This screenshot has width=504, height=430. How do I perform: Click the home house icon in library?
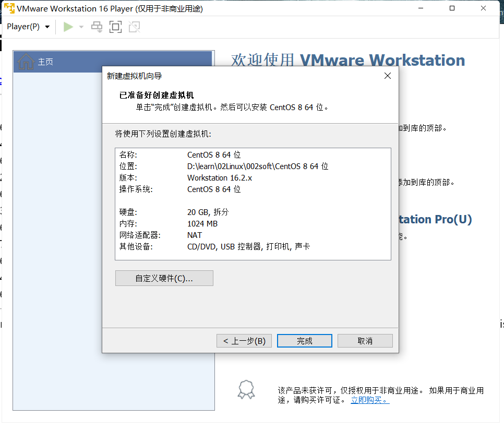click(x=26, y=61)
